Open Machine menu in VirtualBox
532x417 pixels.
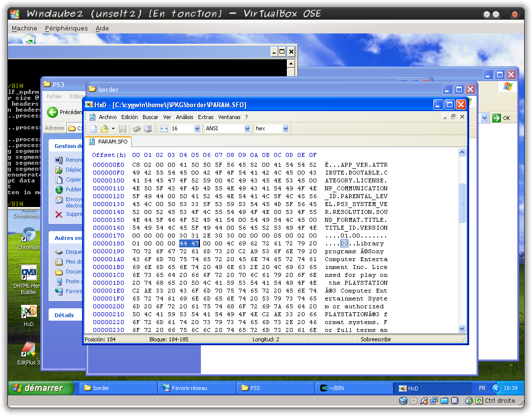[25, 29]
